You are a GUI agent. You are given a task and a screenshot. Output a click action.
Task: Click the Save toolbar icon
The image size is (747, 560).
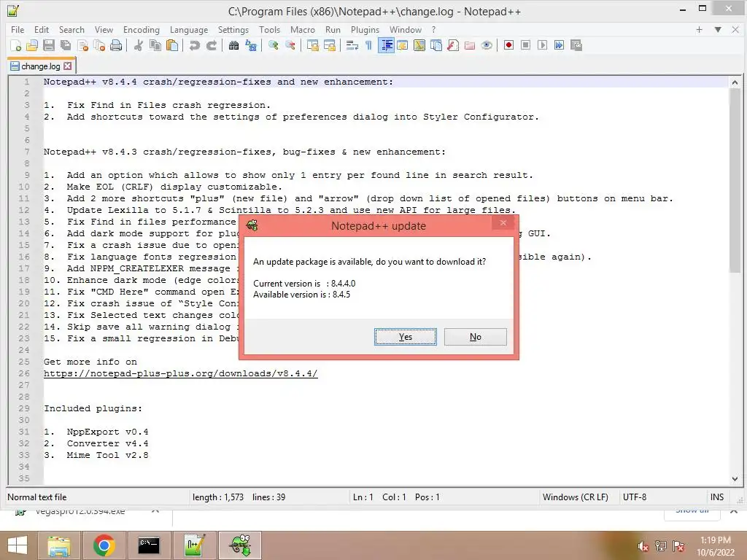click(x=49, y=45)
